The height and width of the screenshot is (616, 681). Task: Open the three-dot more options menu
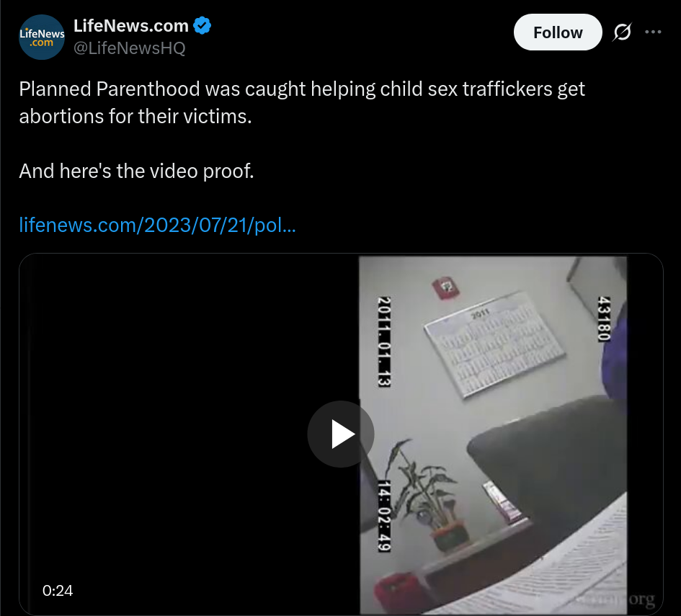[653, 32]
